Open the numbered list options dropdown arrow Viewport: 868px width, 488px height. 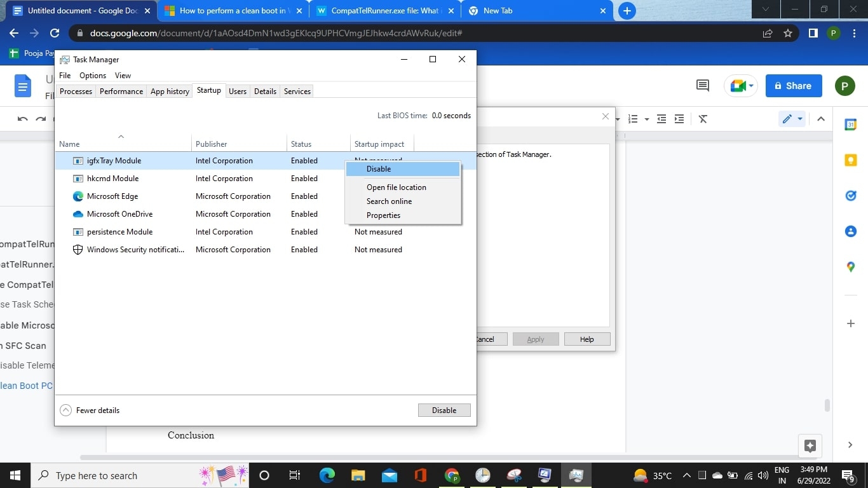(647, 119)
